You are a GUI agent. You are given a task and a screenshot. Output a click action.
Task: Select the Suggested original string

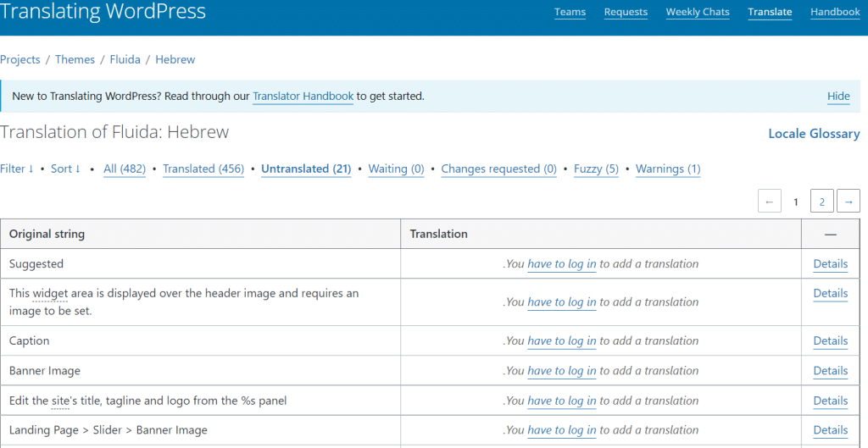point(36,264)
